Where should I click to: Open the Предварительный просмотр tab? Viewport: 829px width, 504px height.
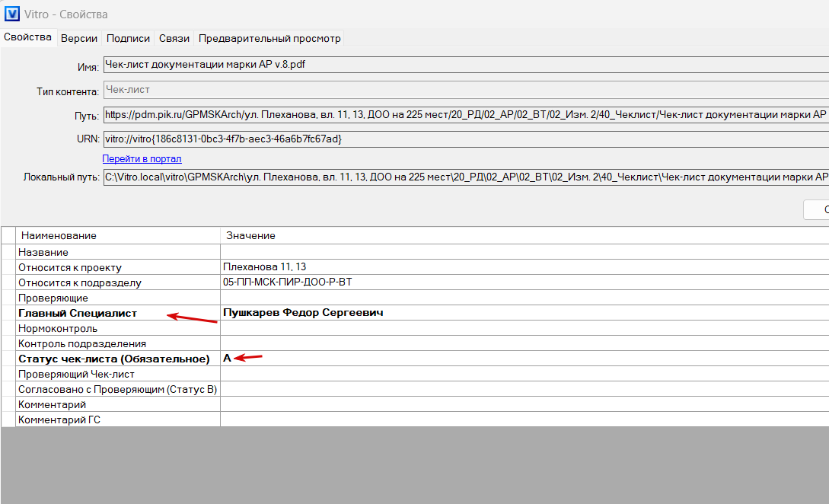coord(269,38)
